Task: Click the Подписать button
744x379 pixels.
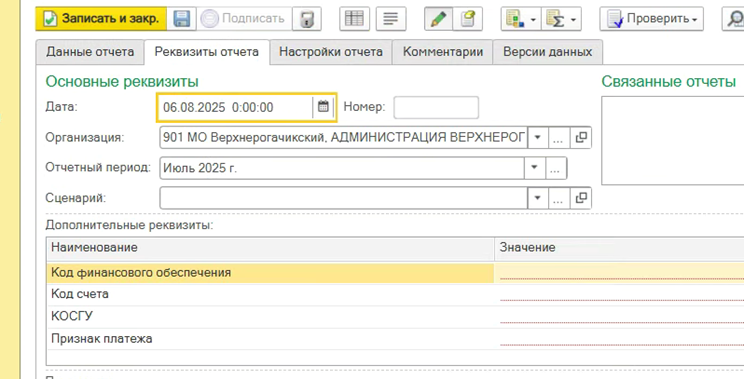Action: pos(244,19)
